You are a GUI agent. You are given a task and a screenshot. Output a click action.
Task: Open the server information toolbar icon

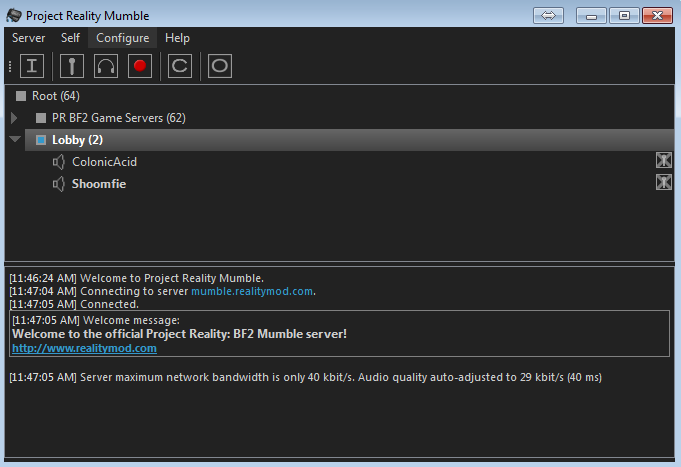click(x=32, y=66)
